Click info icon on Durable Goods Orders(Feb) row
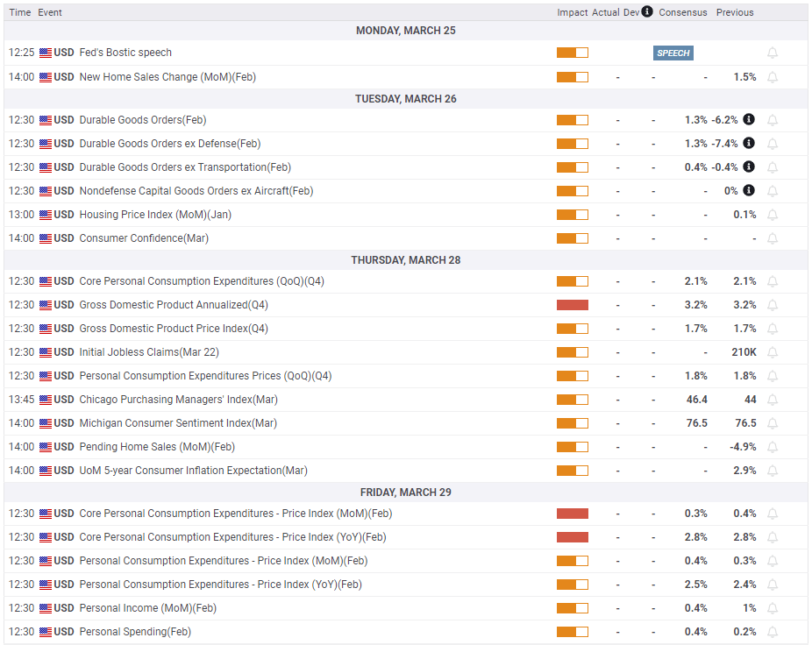 pos(749,120)
